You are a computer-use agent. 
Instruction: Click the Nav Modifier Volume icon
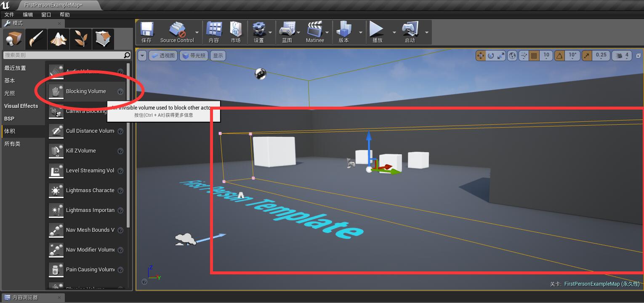(56, 250)
